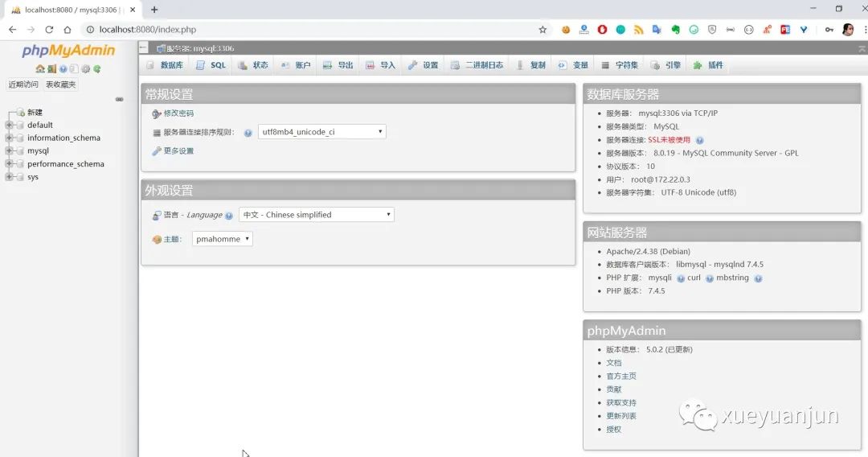This screenshot has height=457, width=868.
Task: Open the 账户 tab
Action: point(296,65)
